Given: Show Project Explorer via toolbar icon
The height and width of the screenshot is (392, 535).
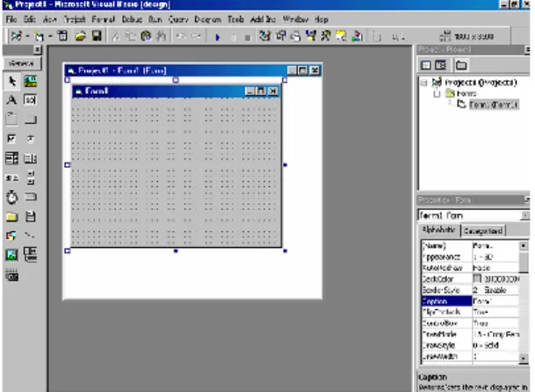Looking at the screenshot, I should [264, 35].
